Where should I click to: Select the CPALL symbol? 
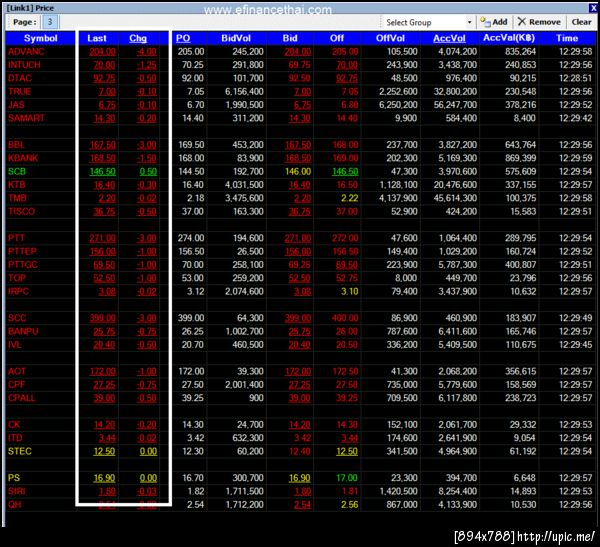21,398
